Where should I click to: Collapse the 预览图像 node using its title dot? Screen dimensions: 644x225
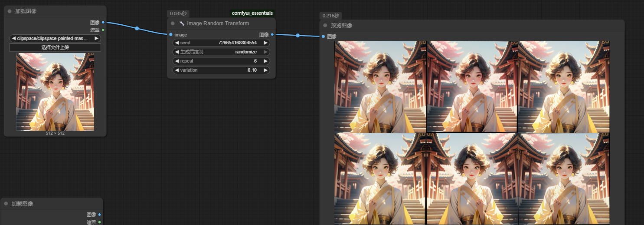point(325,25)
